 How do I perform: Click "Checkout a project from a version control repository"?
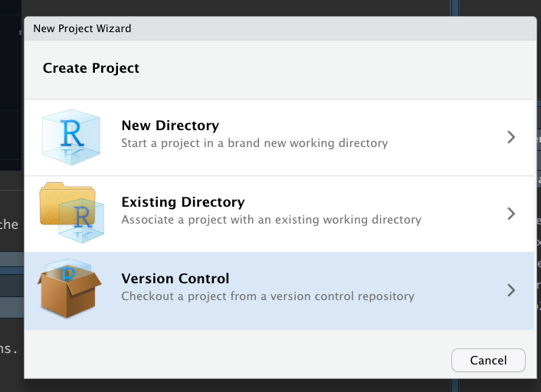click(267, 296)
